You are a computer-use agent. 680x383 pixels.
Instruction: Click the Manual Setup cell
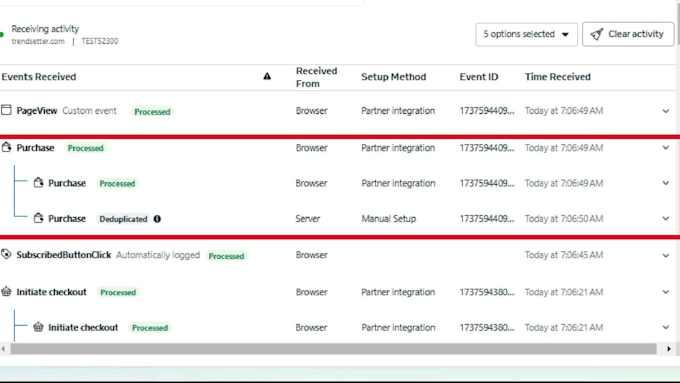[389, 219]
